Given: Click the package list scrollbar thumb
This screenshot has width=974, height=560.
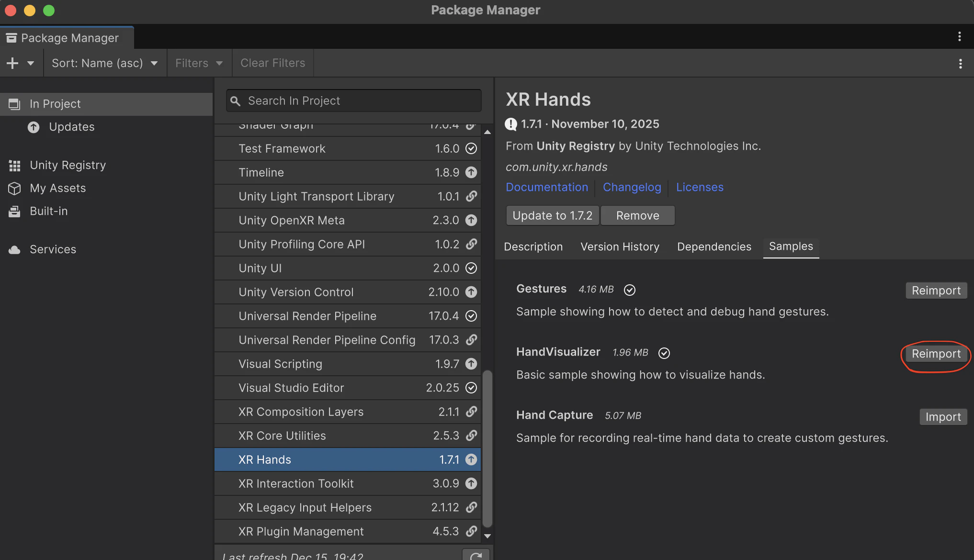Looking at the screenshot, I should (487, 448).
